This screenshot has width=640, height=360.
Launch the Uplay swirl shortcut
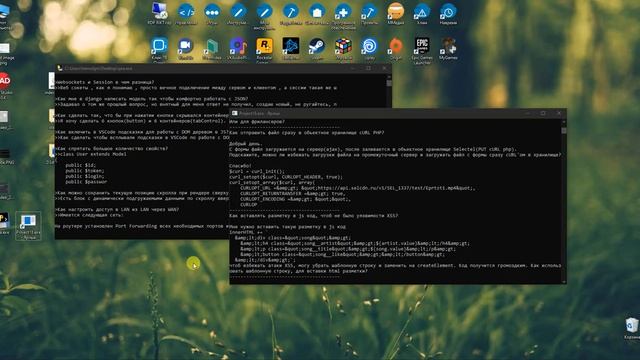(x=369, y=46)
